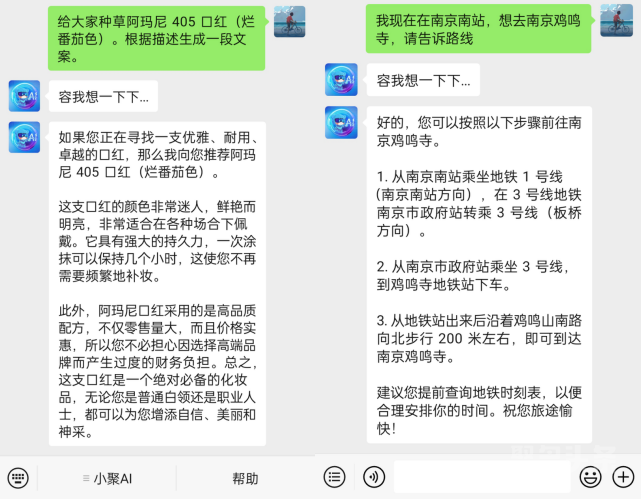Select the lipstick copywriting reply bubble
Viewport: 641px width, 499px height.
pos(157,284)
